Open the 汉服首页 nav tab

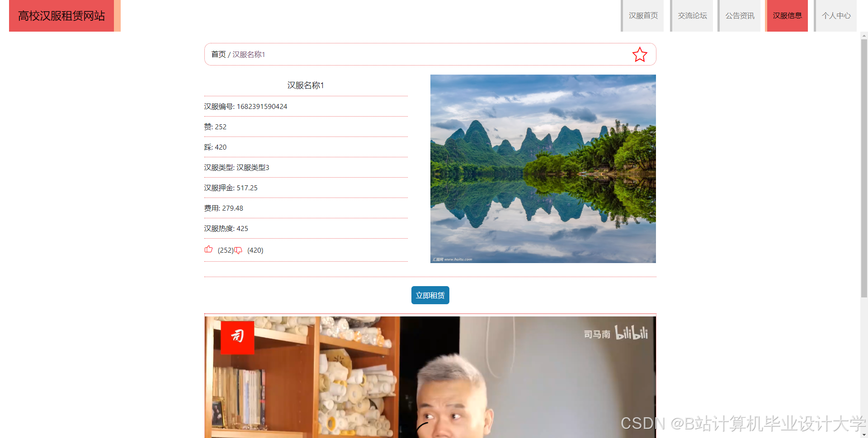[643, 16]
